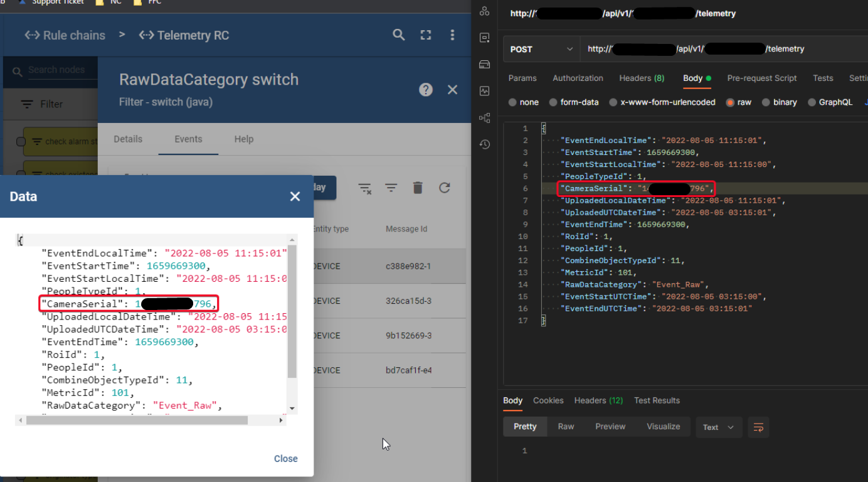Switch to the Details tab

coord(128,139)
